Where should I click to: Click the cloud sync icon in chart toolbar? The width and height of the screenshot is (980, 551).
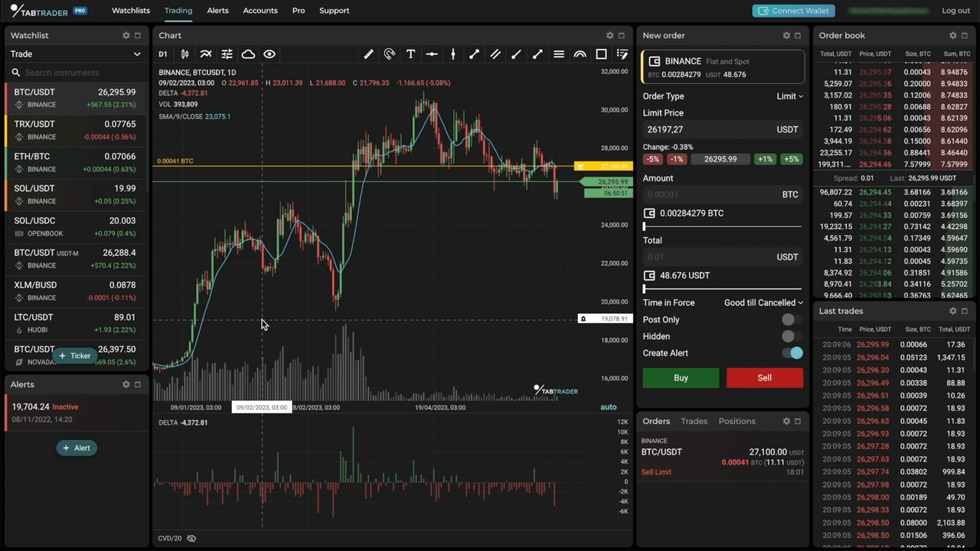[x=248, y=54]
